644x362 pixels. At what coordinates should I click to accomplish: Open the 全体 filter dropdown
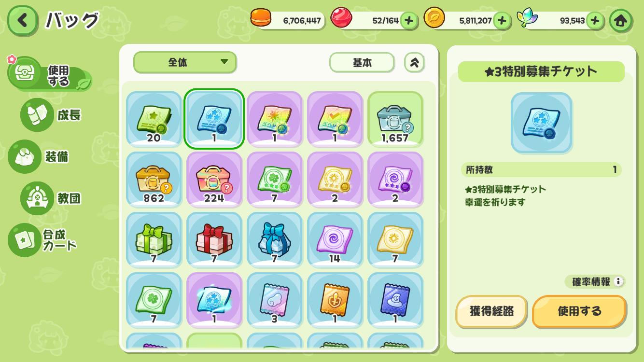tap(185, 62)
